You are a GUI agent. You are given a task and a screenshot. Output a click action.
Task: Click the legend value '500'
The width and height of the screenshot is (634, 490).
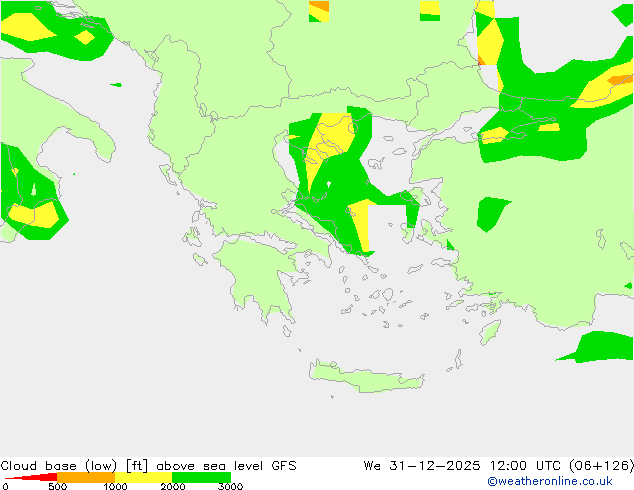tap(58, 486)
